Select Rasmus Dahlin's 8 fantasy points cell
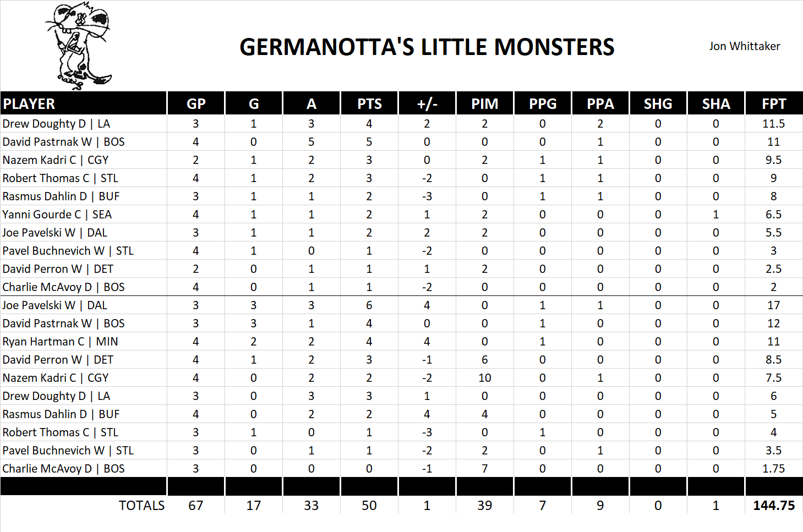The height and width of the screenshot is (532, 803). click(x=773, y=196)
